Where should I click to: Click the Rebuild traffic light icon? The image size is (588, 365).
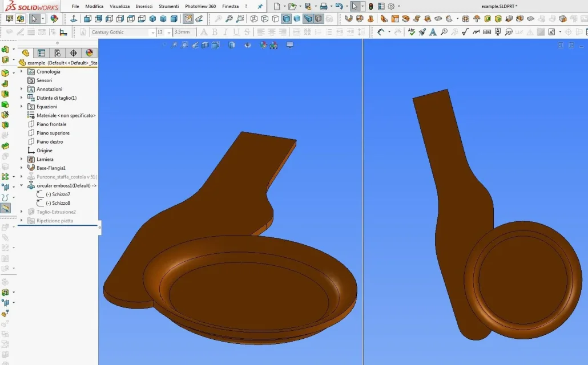click(x=370, y=6)
